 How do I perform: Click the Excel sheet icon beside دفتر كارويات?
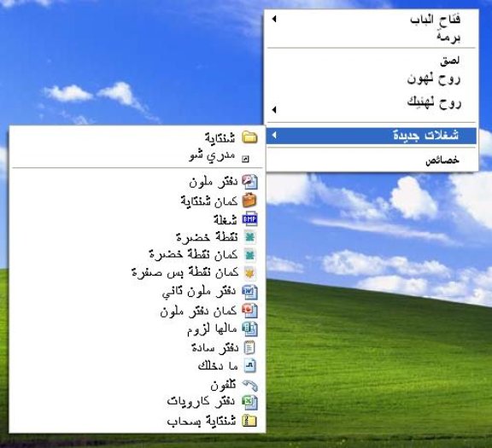(249, 402)
